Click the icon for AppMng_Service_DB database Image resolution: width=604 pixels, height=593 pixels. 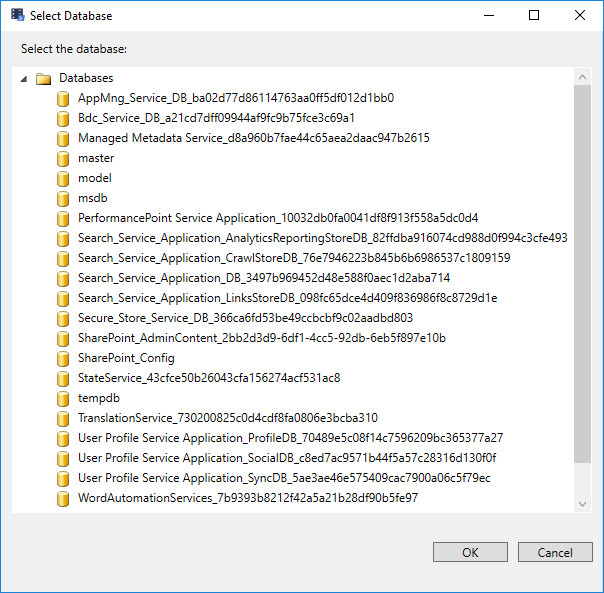tap(63, 98)
